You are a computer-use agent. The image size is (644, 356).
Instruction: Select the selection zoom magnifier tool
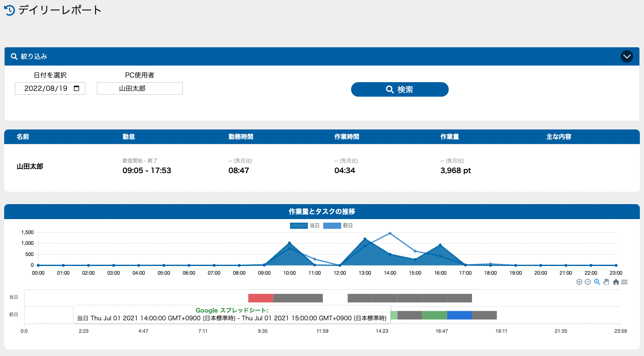tap(597, 282)
